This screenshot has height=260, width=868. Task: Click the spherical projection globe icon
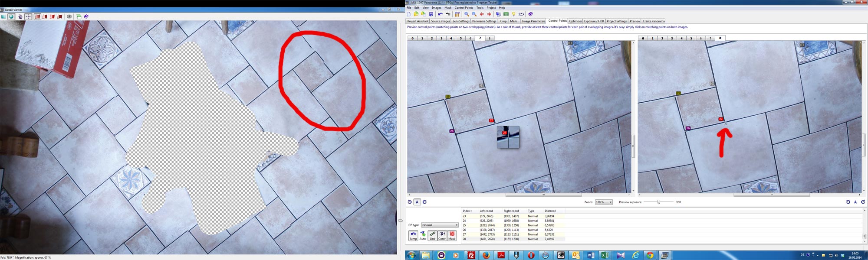coord(11,16)
